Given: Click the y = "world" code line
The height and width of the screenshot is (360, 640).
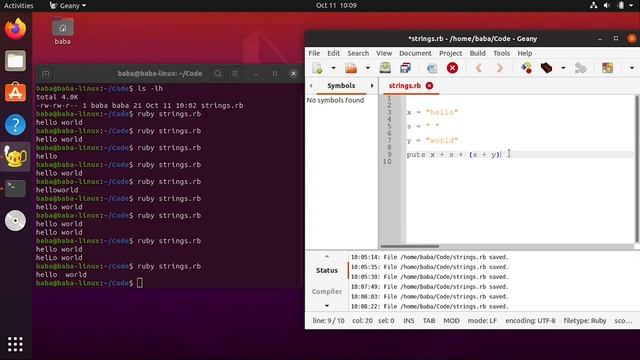Looking at the screenshot, I should click(432, 140).
